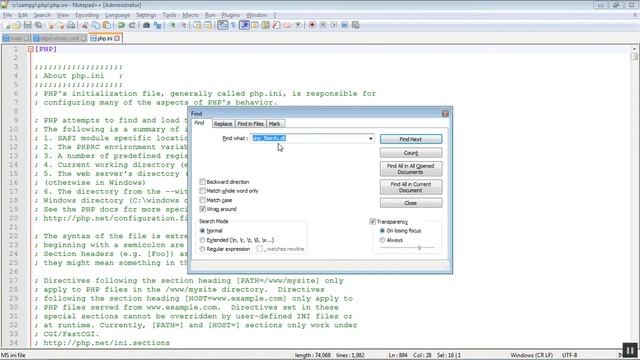Click the Open file toolbar icon
Viewport: 640px width, 360px height.
17,25
